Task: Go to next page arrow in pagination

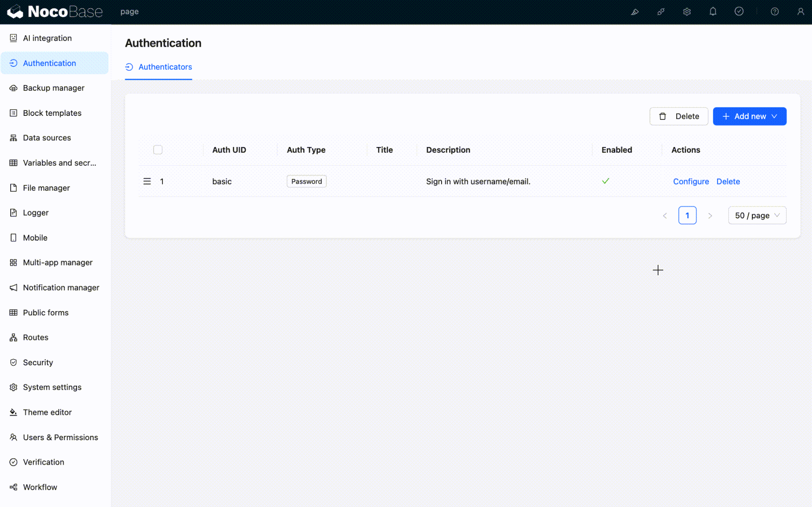Action: click(x=710, y=216)
